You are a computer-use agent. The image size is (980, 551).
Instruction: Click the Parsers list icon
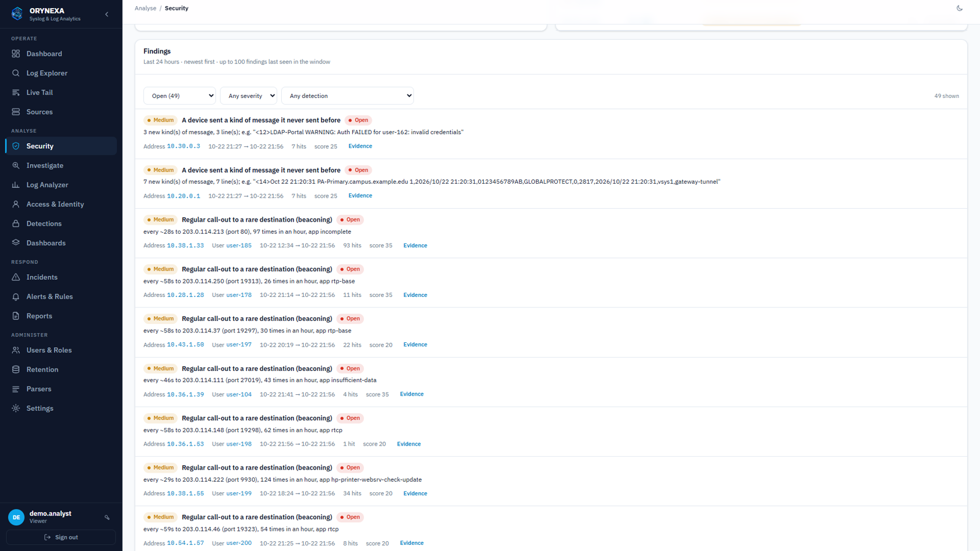pyautogui.click(x=16, y=389)
